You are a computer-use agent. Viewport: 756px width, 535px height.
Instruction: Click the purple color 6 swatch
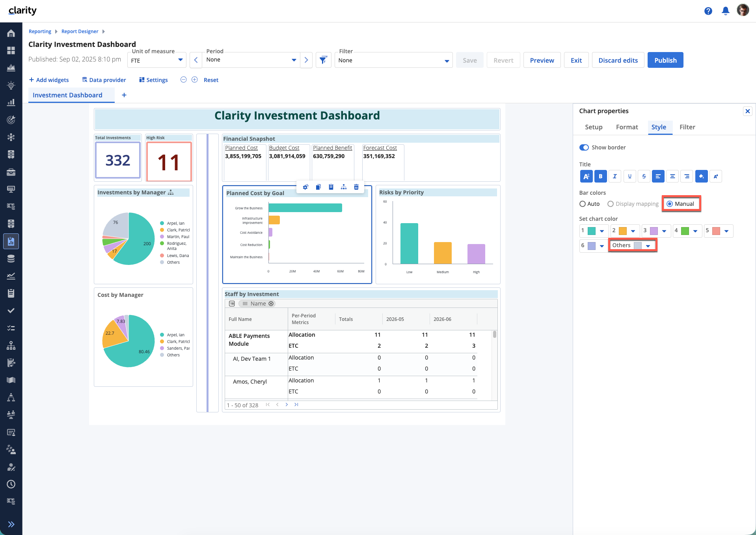coord(592,246)
